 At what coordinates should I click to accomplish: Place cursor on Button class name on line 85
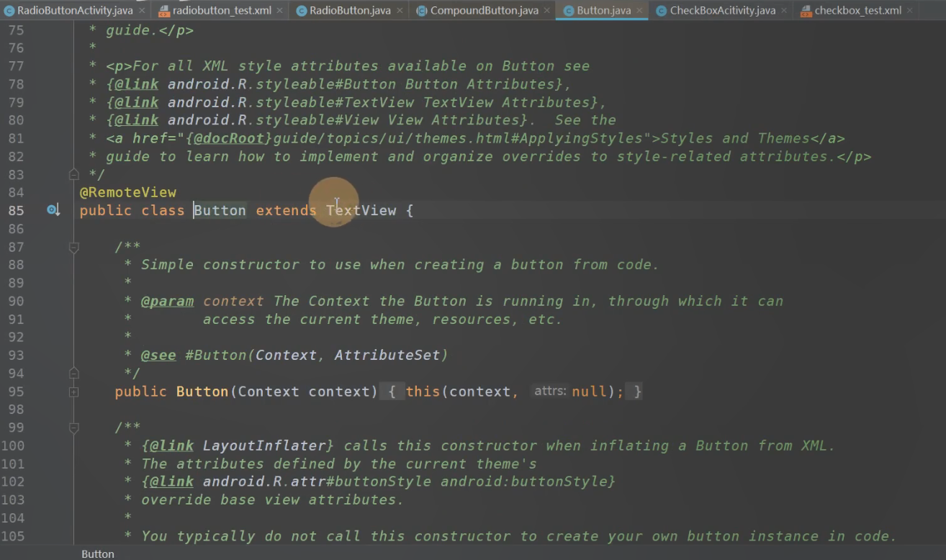[220, 210]
